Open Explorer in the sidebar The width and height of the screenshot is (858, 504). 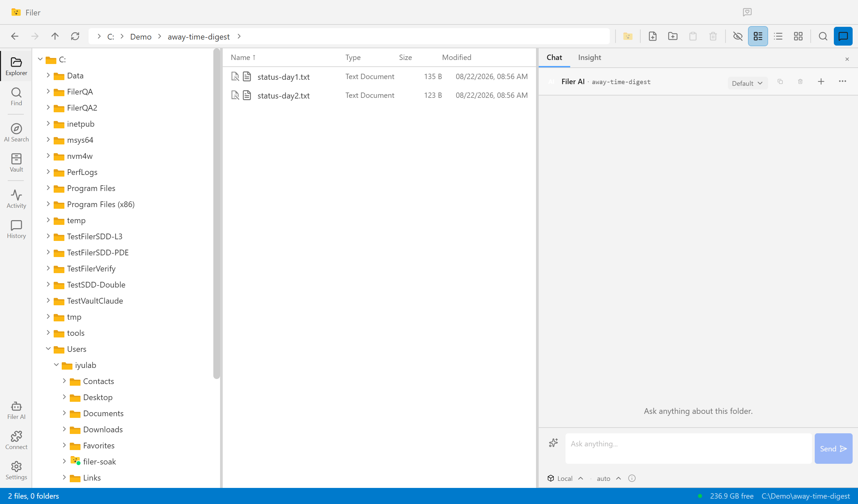point(16,67)
